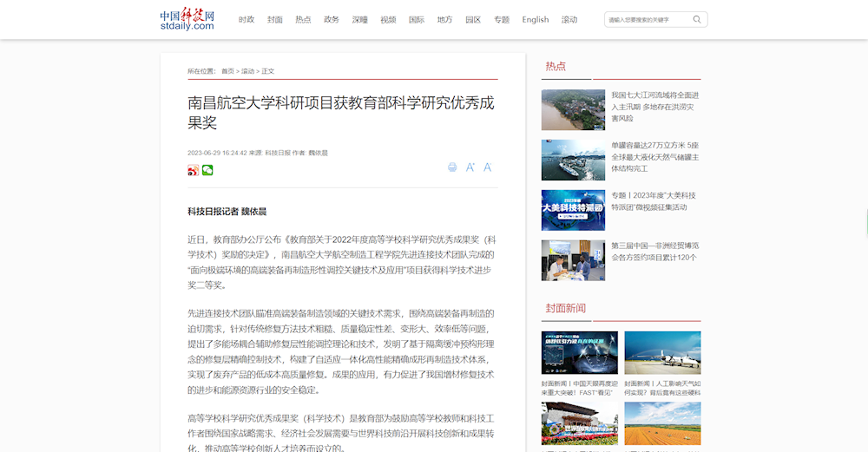The image size is (868, 452).
Task: Select 视频 in the top navigation
Action: point(388,19)
